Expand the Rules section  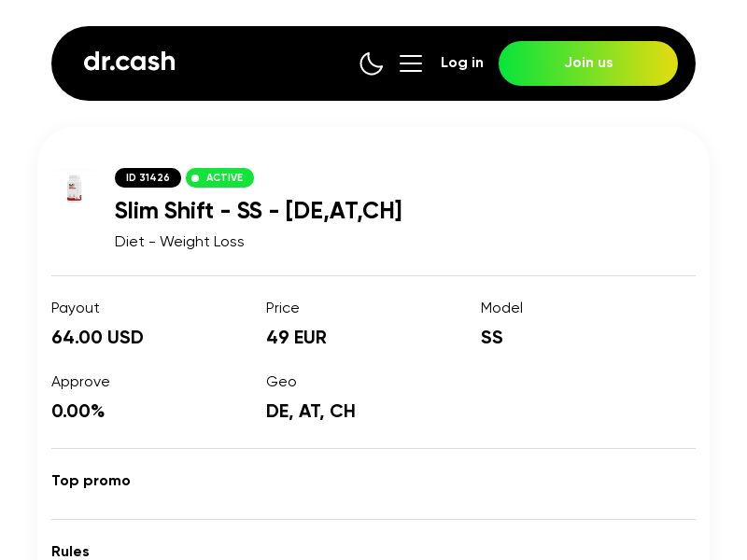pos(70,552)
